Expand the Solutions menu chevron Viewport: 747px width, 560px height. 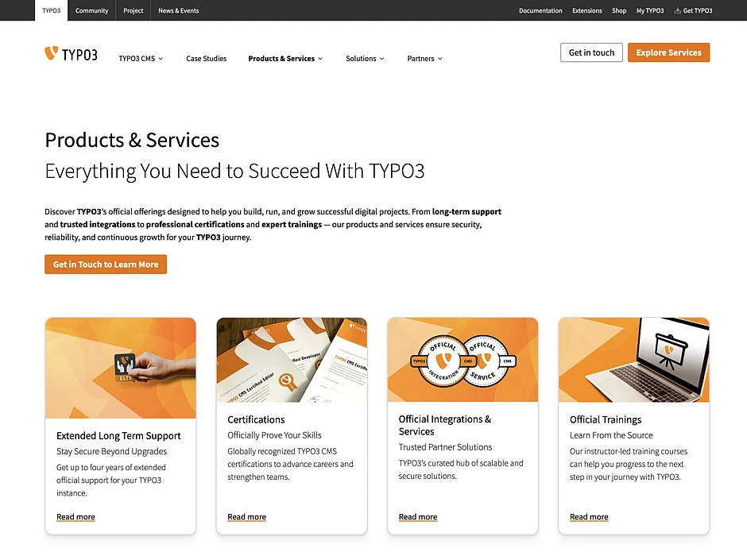coord(382,59)
